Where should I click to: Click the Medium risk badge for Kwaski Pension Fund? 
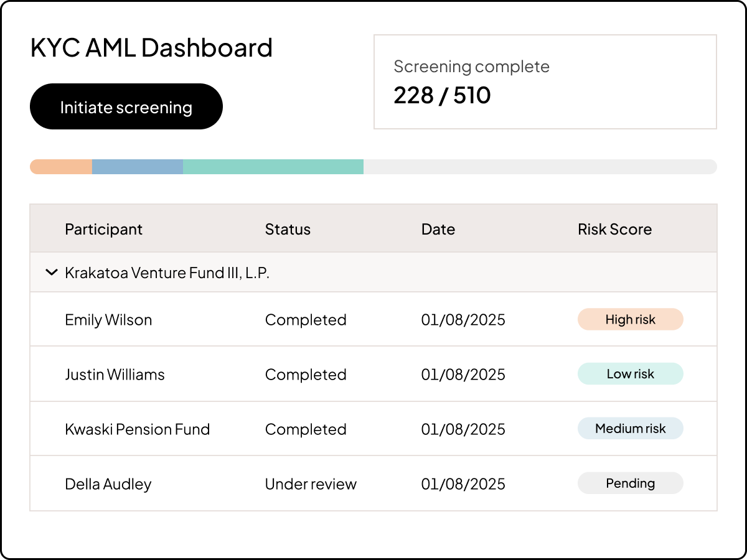630,429
